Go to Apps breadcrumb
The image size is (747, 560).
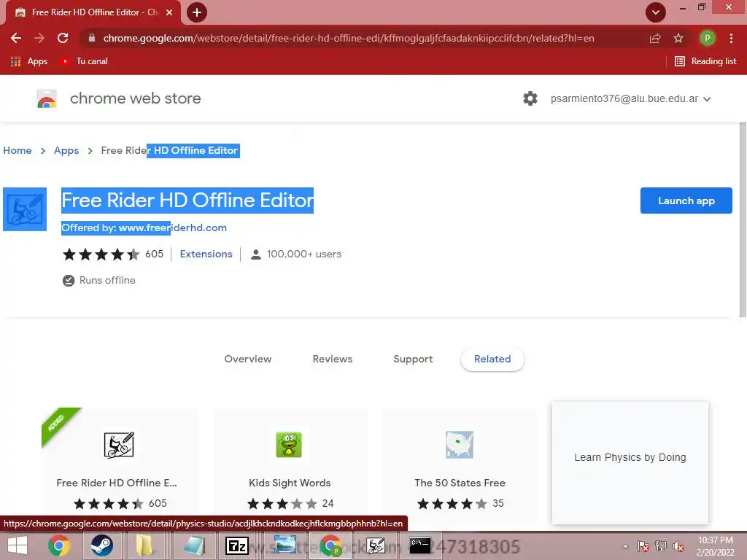66,150
